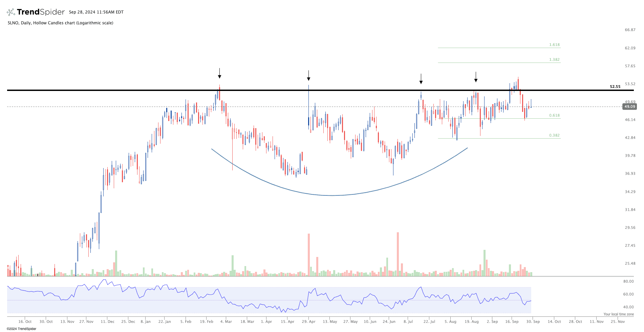Screen dimensions: 644x332
Task: Click the 60.00 RSI axis level
Action: (x=628, y=294)
